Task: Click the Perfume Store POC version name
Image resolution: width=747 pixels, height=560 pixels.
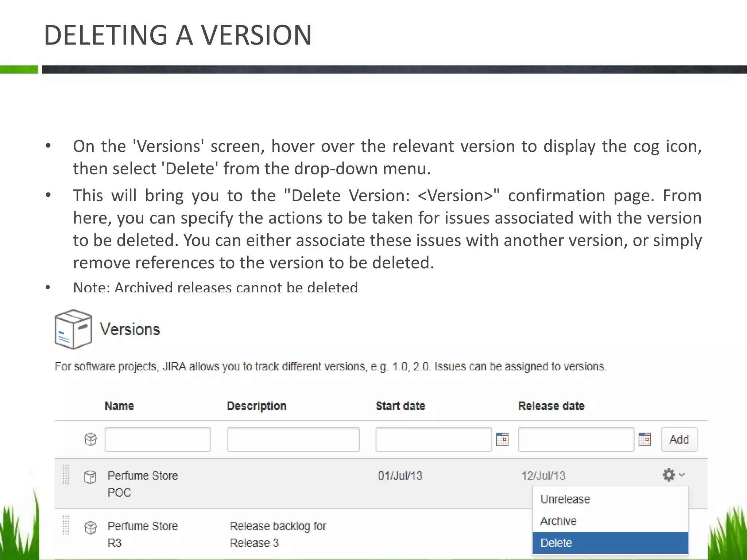Action: point(143,484)
